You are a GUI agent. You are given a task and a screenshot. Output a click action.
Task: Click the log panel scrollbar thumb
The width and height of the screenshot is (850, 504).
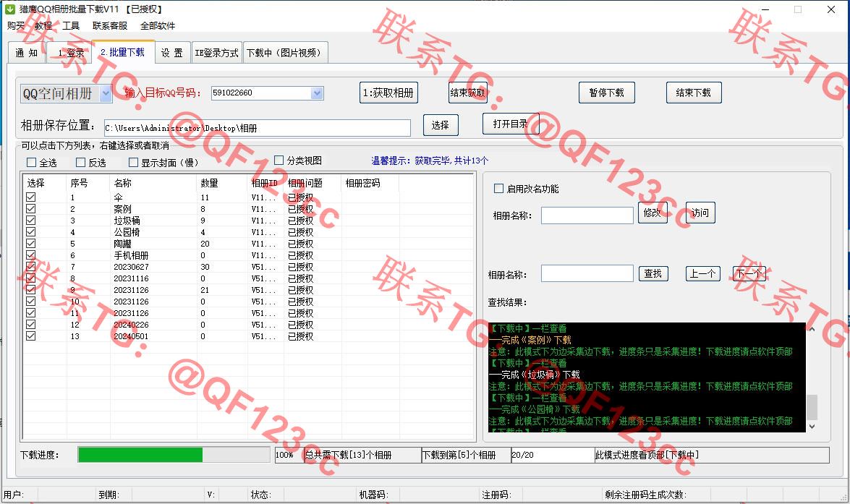coord(812,408)
